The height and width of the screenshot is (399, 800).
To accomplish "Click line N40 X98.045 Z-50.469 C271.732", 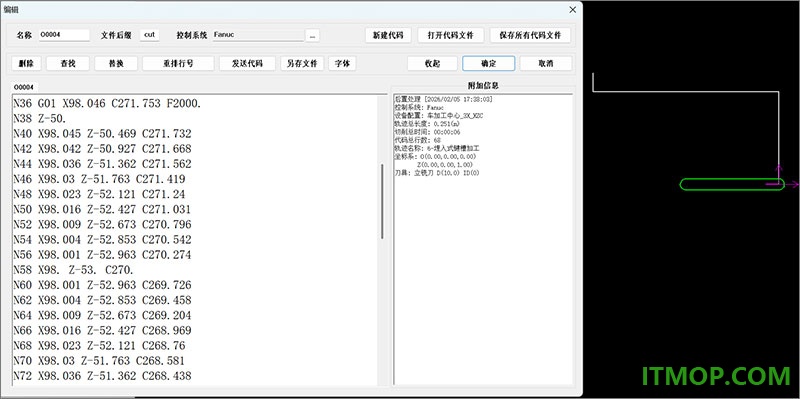I will (x=103, y=134).
